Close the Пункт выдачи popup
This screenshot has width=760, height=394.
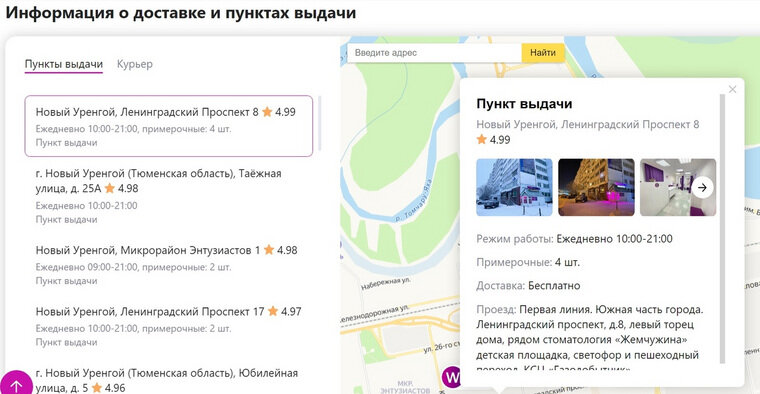(732, 89)
